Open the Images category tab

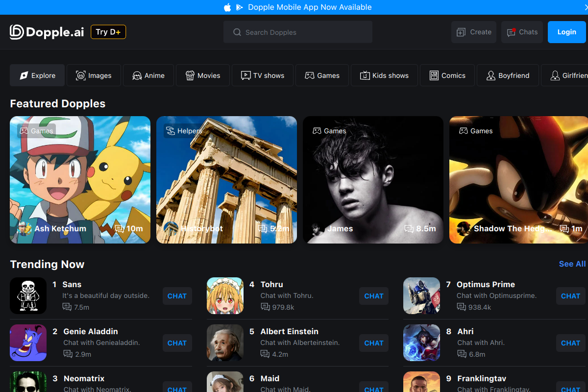[x=94, y=75]
